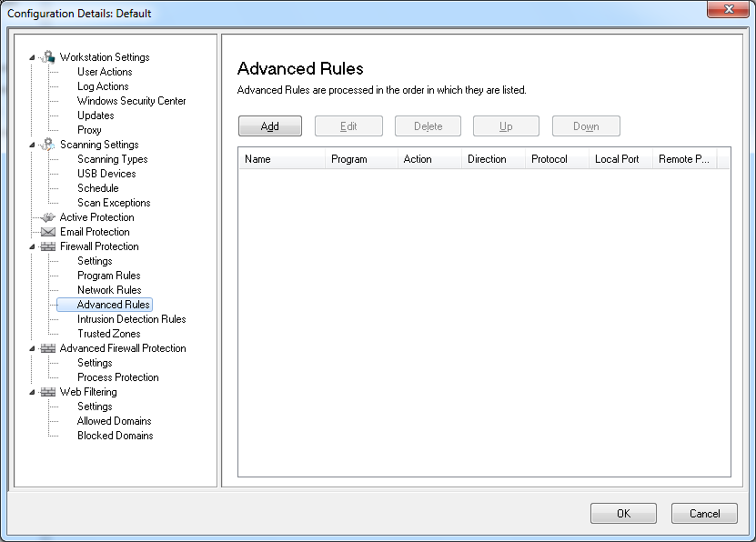Screen dimensions: 756x542
Task: Click the Scanning Settings icon
Action: pyautogui.click(x=48, y=145)
